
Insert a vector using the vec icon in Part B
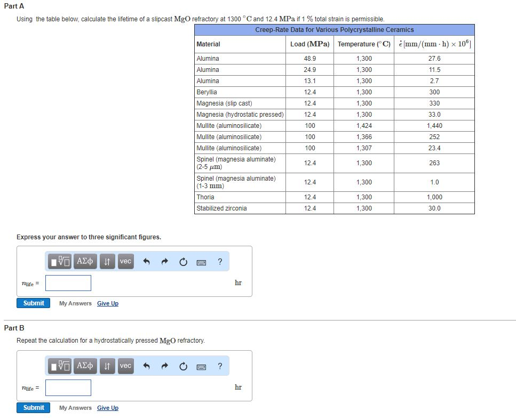pyautogui.click(x=125, y=366)
